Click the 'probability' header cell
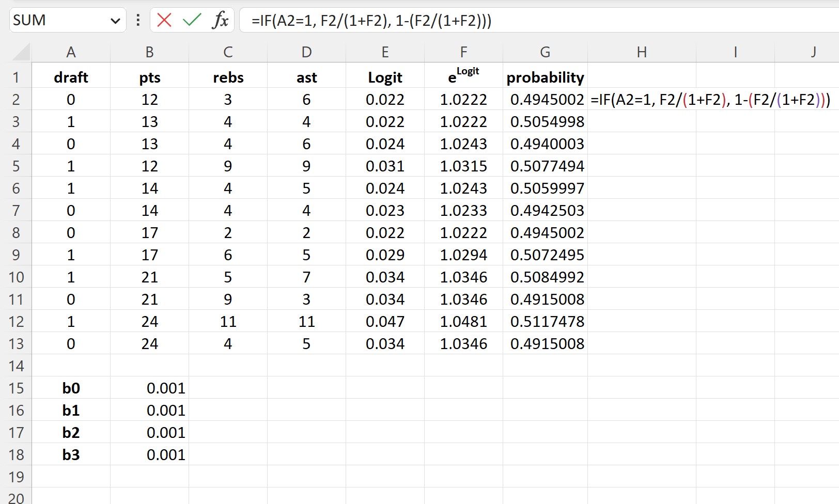The width and height of the screenshot is (839, 504). tap(545, 77)
